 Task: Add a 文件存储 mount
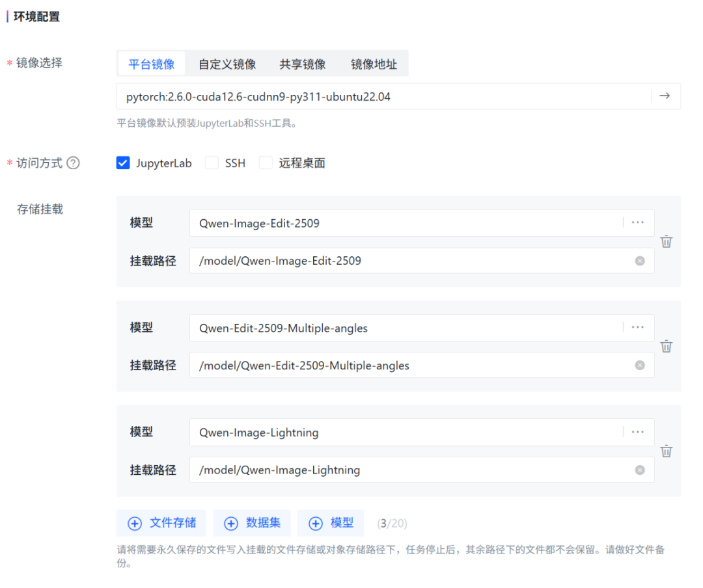[x=161, y=523]
